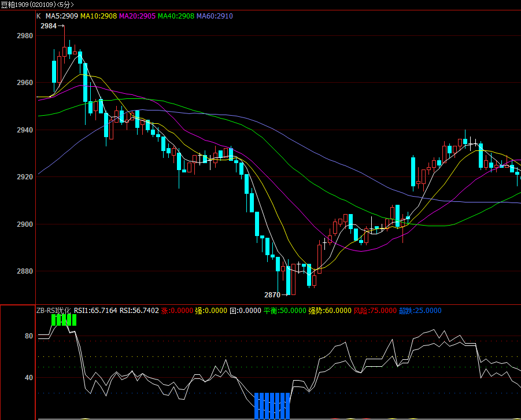Click the RSI1:65.7164 value
This screenshot has width=521, height=420.
pos(95,310)
